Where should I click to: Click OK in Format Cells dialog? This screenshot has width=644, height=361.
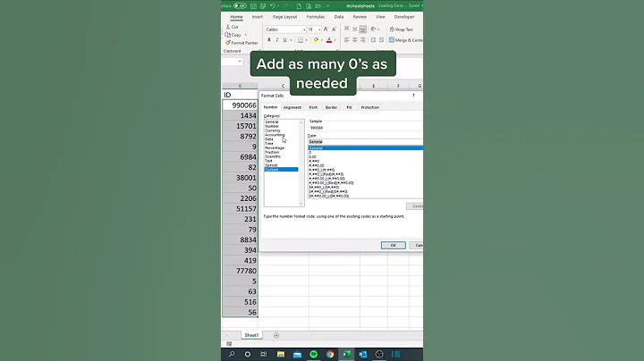[x=393, y=246]
